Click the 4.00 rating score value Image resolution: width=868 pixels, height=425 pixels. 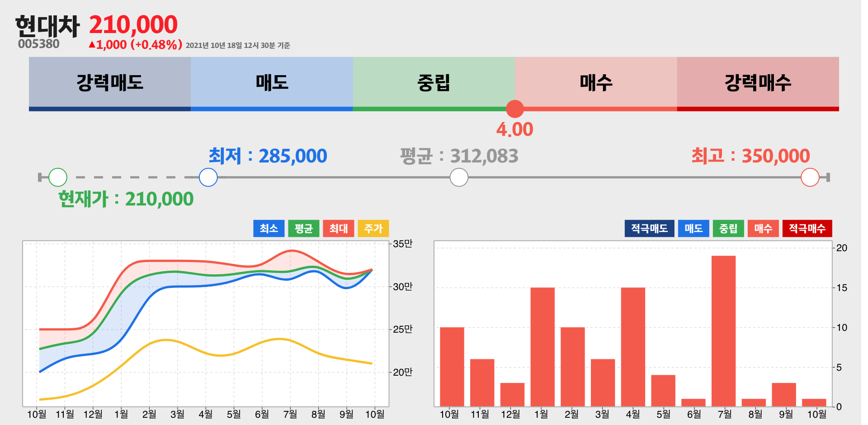(515, 129)
